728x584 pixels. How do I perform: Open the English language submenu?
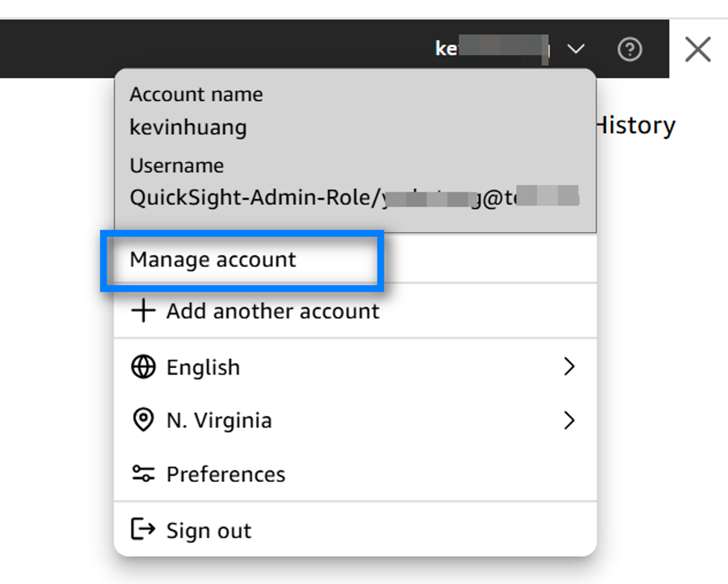(x=355, y=367)
